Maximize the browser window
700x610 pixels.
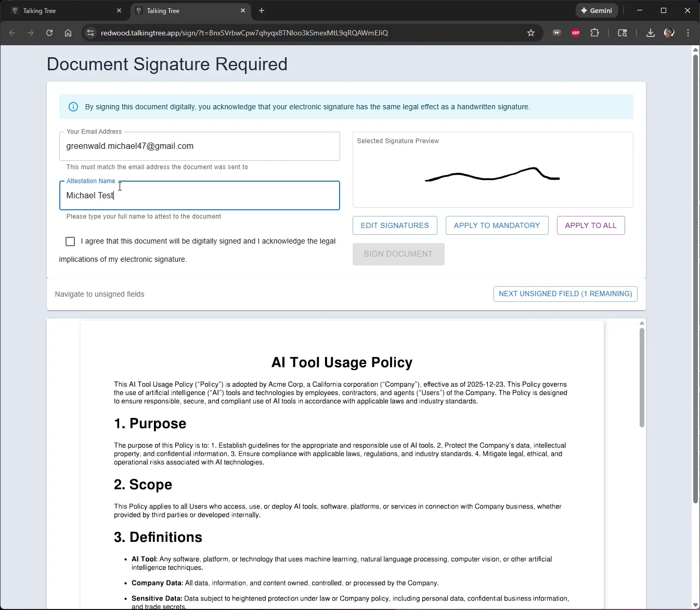click(664, 10)
